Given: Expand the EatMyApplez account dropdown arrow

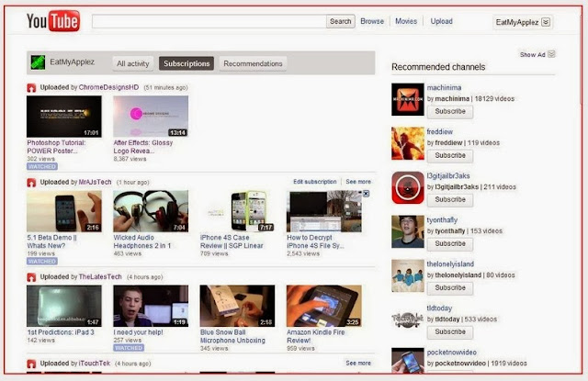Looking at the screenshot, I should 546,22.
